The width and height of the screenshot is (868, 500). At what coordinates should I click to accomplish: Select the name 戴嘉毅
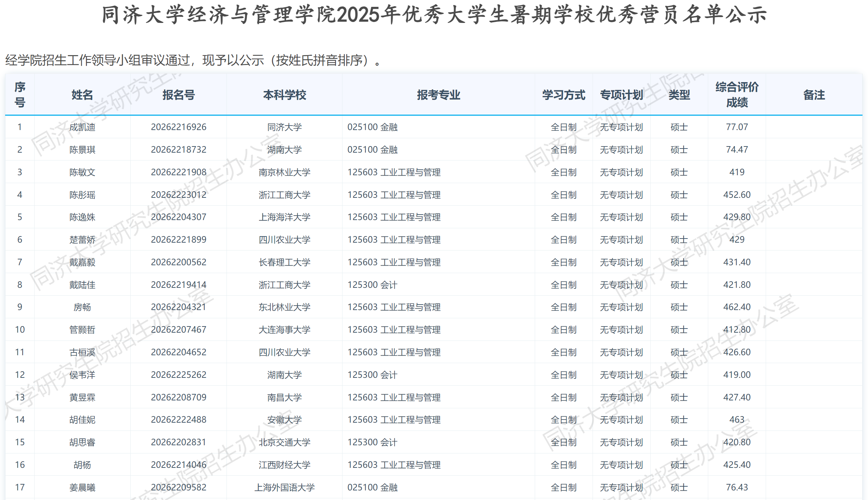82,262
